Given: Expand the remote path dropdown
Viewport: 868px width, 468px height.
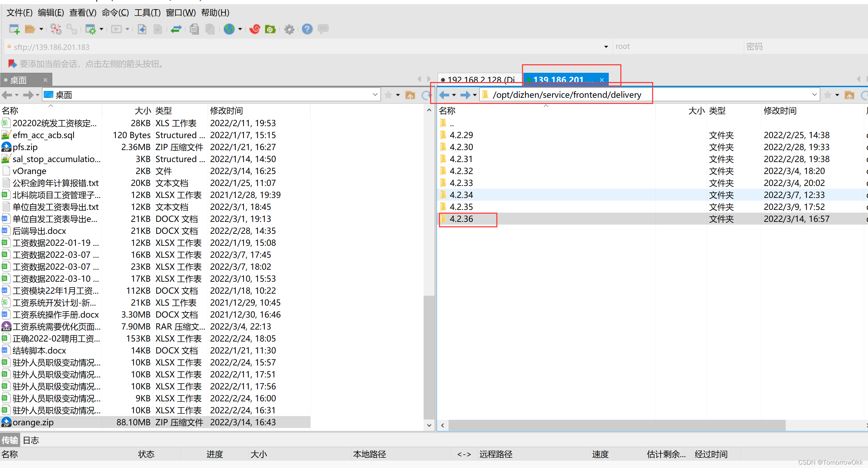Looking at the screenshot, I should (814, 95).
